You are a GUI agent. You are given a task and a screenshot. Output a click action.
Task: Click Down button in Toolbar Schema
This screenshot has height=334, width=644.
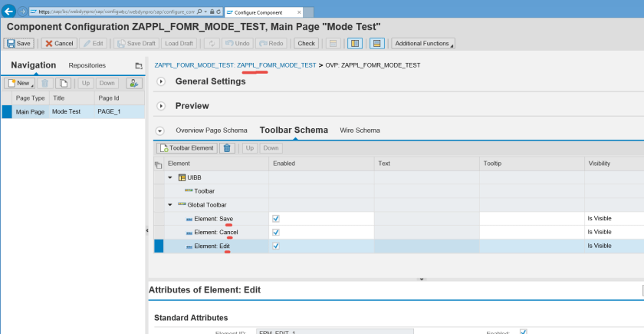click(x=271, y=148)
